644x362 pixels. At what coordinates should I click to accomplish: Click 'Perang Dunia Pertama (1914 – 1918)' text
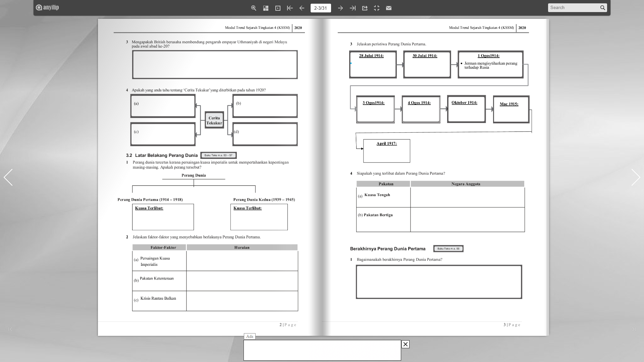pos(150,200)
